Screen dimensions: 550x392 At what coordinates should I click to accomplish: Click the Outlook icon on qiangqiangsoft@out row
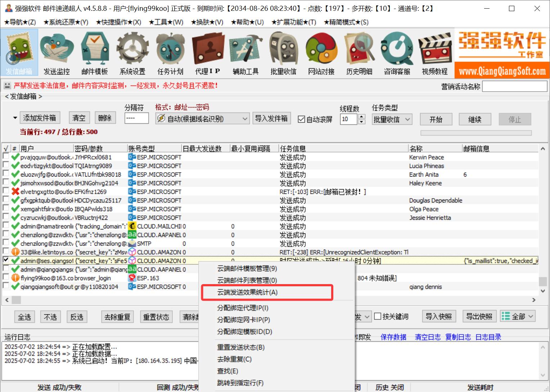pyautogui.click(x=132, y=287)
